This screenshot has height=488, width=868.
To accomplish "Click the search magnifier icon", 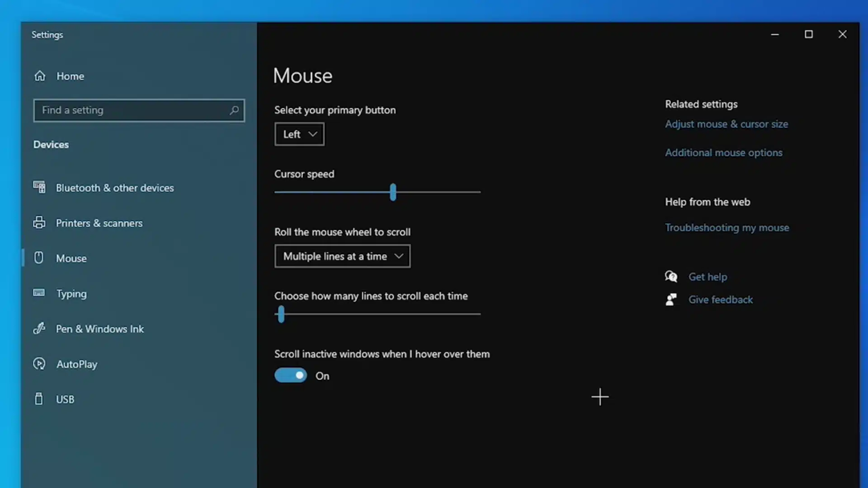I will coord(234,110).
